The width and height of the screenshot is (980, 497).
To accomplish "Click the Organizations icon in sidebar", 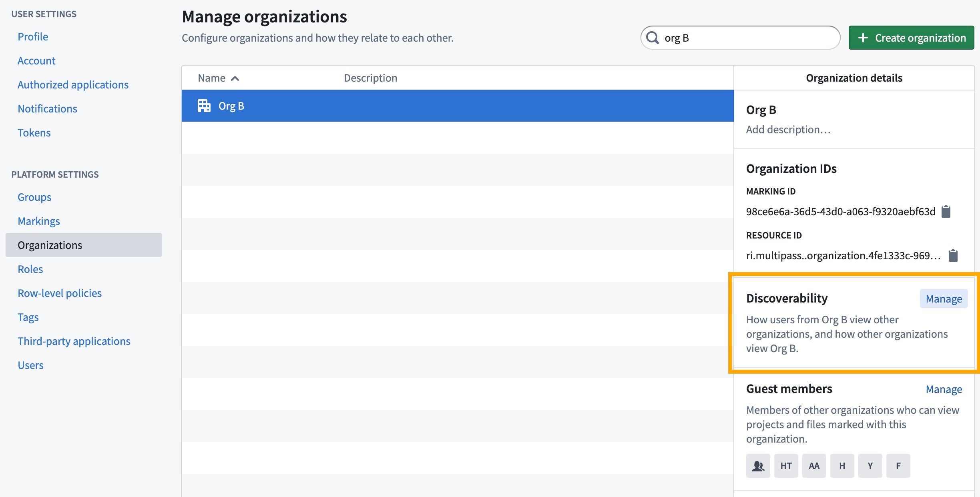I will point(50,244).
